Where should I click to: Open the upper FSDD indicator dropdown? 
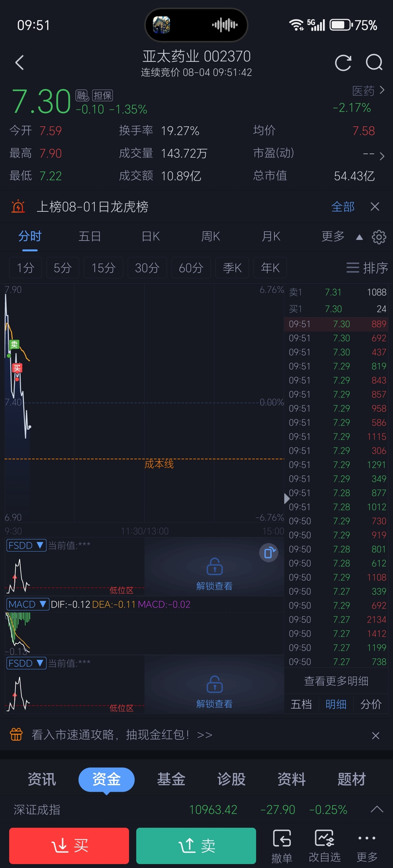[26, 545]
